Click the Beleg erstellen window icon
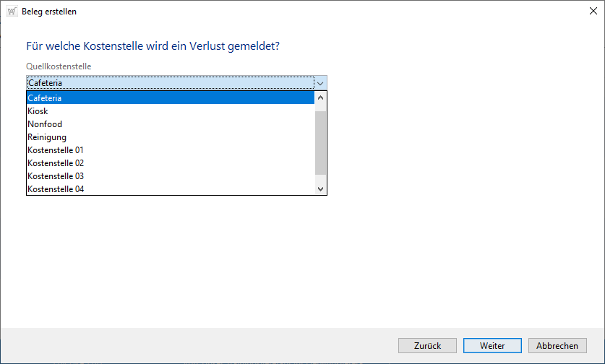This screenshot has height=364, width=605. 12,12
